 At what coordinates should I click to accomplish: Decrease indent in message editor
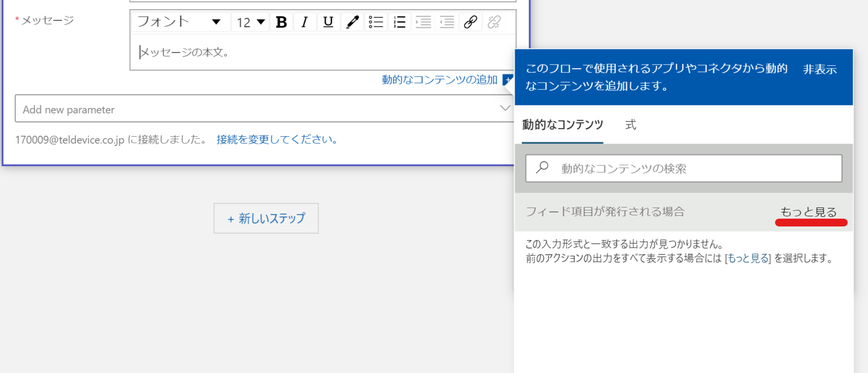point(447,22)
